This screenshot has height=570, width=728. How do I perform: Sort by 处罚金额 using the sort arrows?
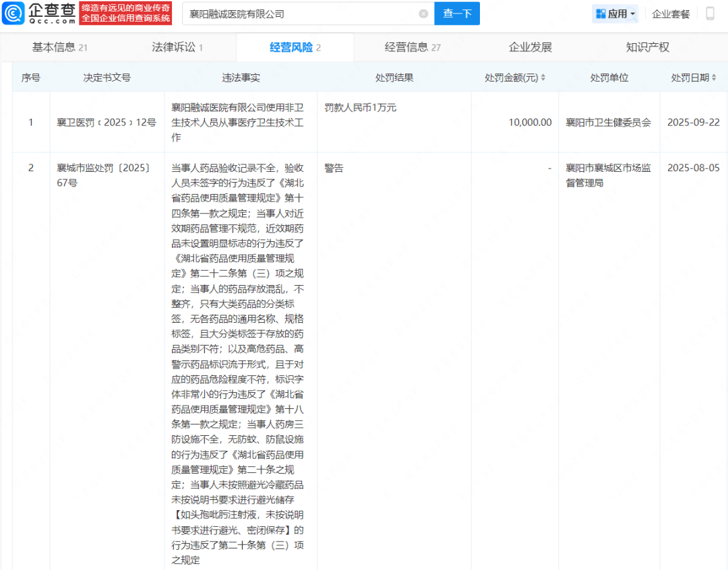pos(543,78)
